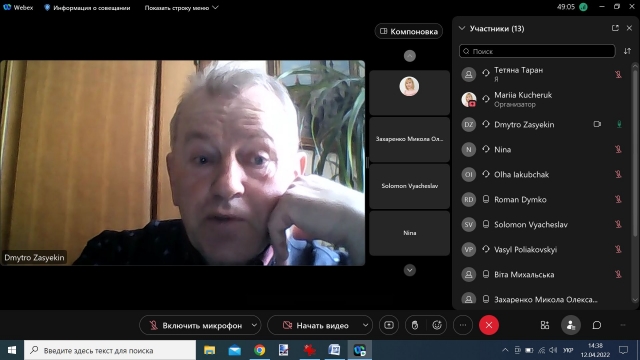
Task: Collapse the Участники (13) panel chevron
Action: click(462, 29)
